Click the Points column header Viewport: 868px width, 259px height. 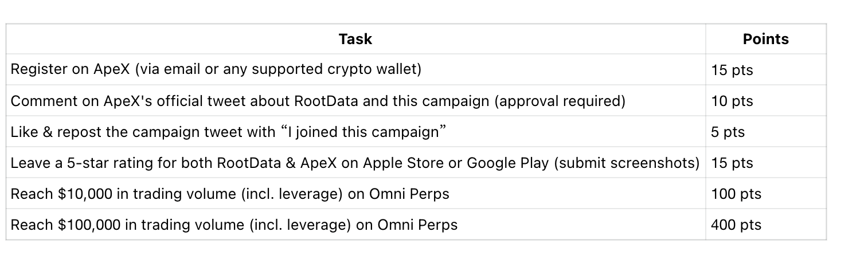point(765,39)
